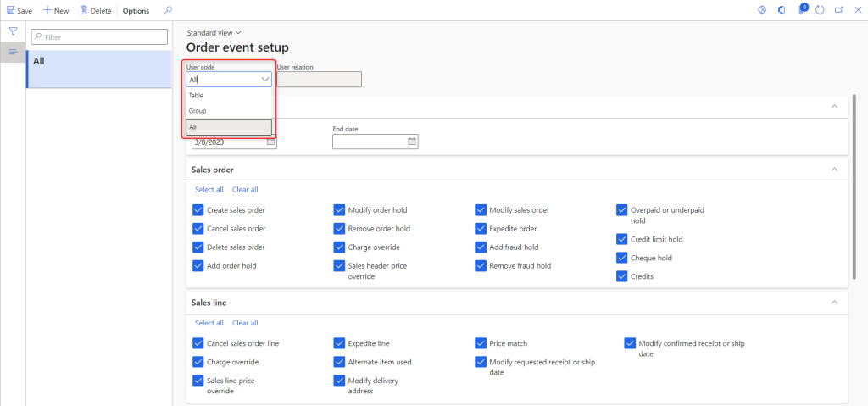Refresh the page using the circular arrow icon

[x=820, y=11]
